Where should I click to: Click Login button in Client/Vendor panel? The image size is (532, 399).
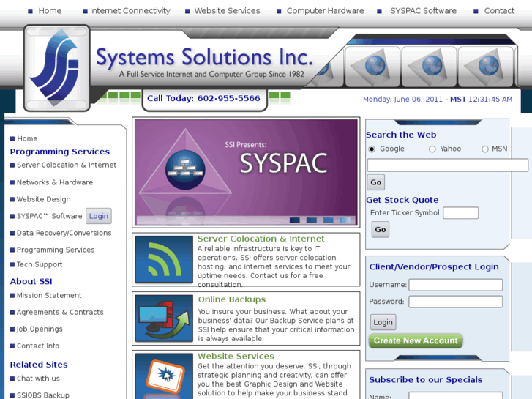[383, 322]
